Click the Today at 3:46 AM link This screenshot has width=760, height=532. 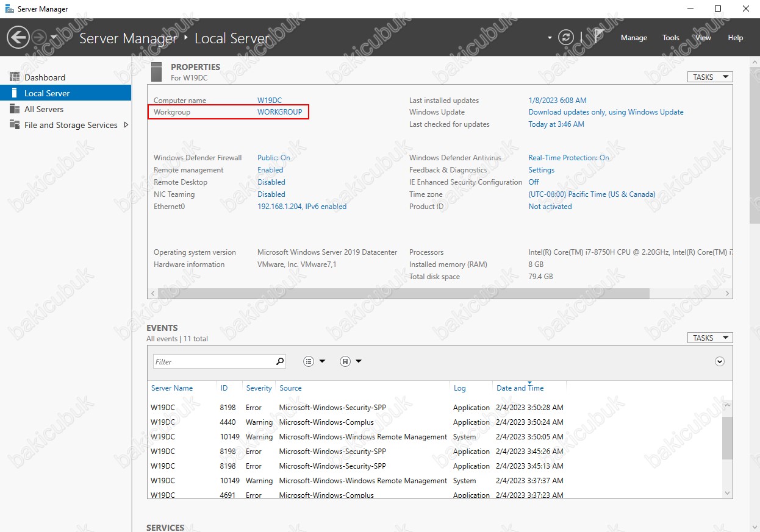[556, 124]
